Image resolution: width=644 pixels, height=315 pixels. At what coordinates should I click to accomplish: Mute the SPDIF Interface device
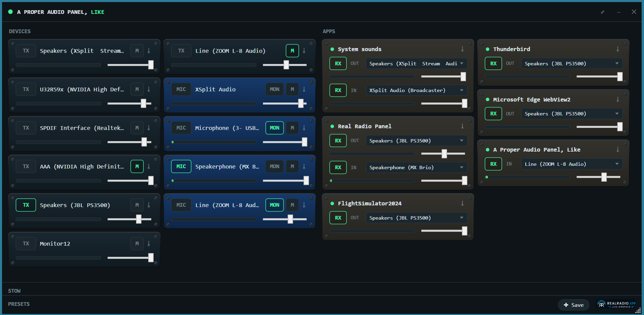point(137,128)
